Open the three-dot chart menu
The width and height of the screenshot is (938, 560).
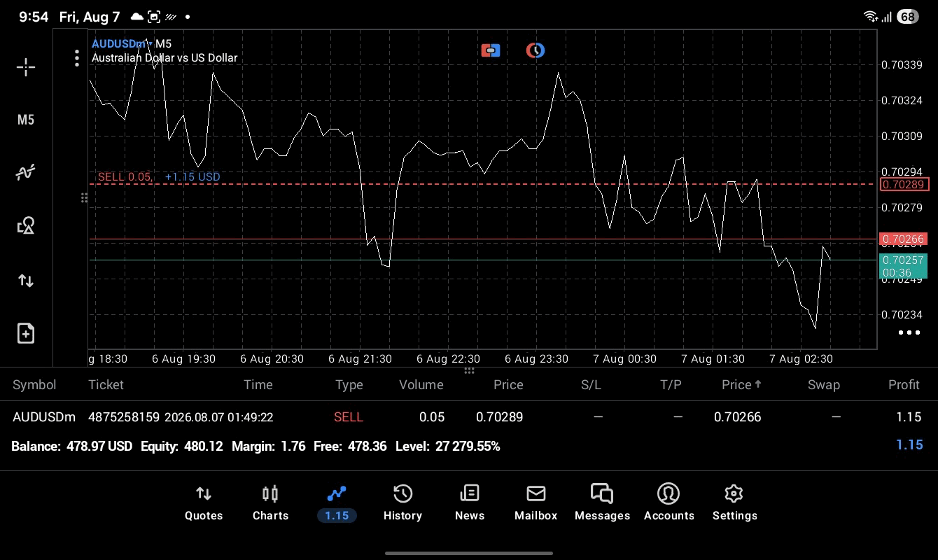pos(77,58)
